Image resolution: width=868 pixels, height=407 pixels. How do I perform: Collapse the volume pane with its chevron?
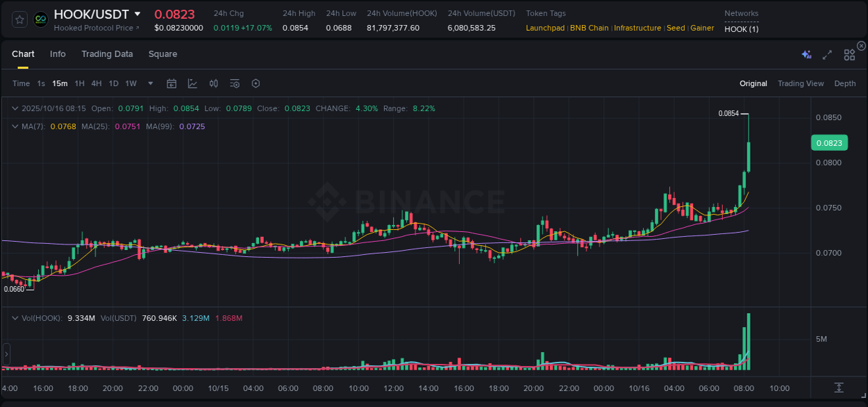15,317
